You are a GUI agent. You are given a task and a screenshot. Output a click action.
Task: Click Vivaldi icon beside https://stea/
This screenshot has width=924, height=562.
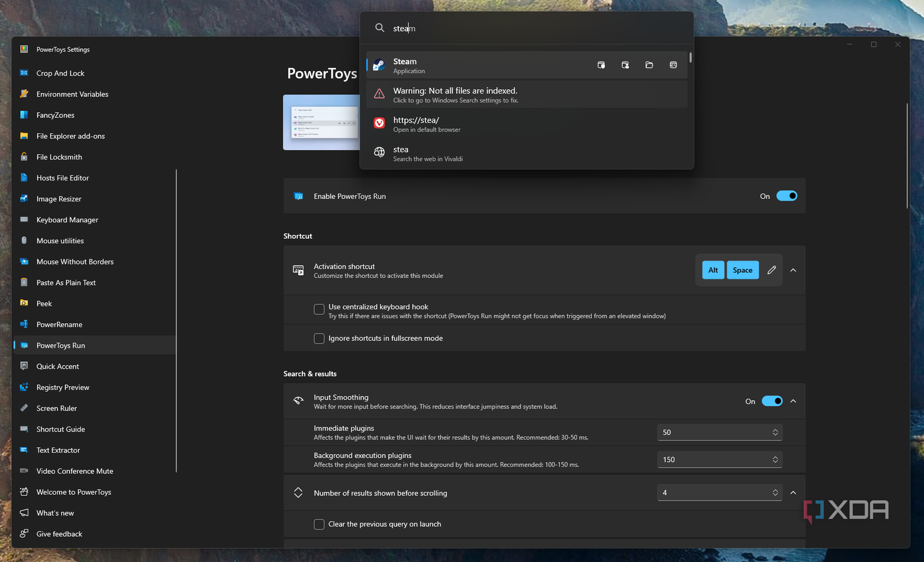tap(379, 123)
